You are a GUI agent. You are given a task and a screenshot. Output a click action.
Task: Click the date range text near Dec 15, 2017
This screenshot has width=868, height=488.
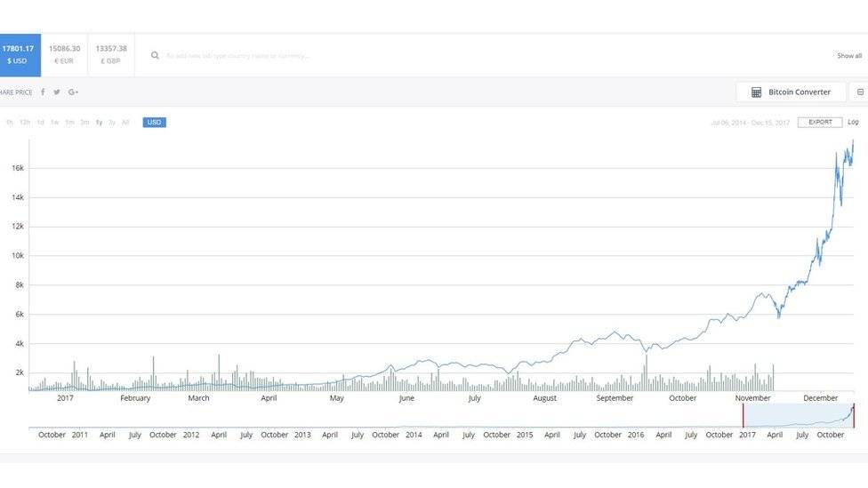point(750,123)
